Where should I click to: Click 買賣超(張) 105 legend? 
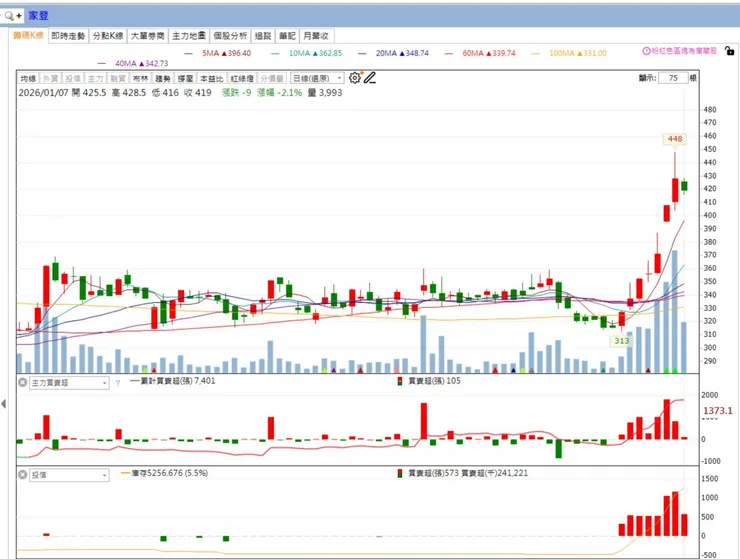(x=429, y=381)
